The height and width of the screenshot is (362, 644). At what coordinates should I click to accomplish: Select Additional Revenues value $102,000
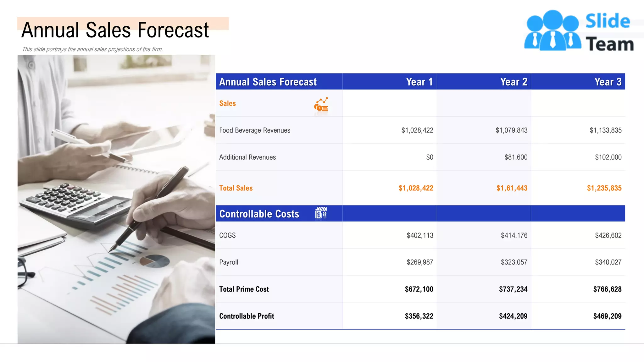click(x=608, y=157)
